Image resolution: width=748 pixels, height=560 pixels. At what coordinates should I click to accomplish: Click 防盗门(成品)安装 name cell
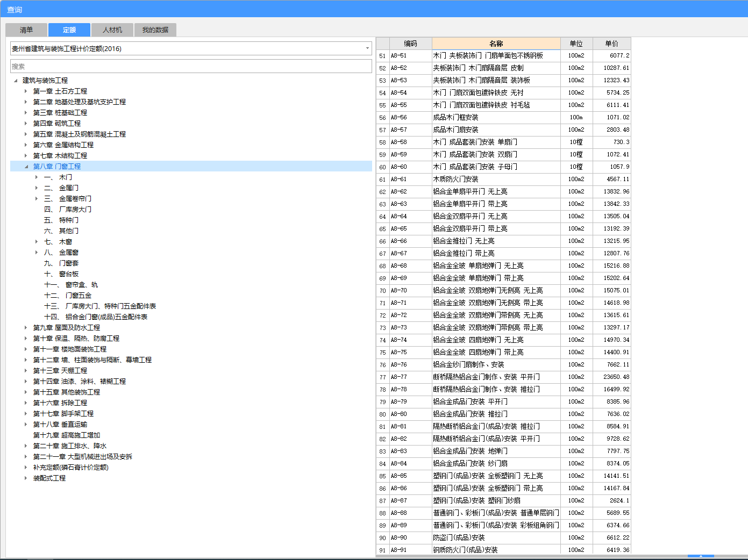(496, 537)
